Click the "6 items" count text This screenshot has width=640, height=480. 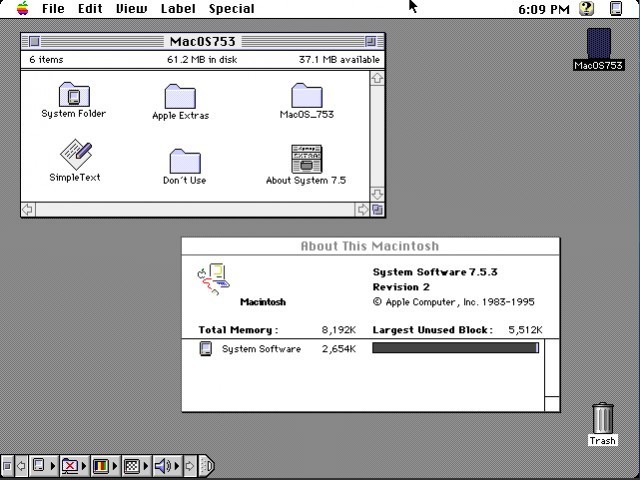[46, 60]
